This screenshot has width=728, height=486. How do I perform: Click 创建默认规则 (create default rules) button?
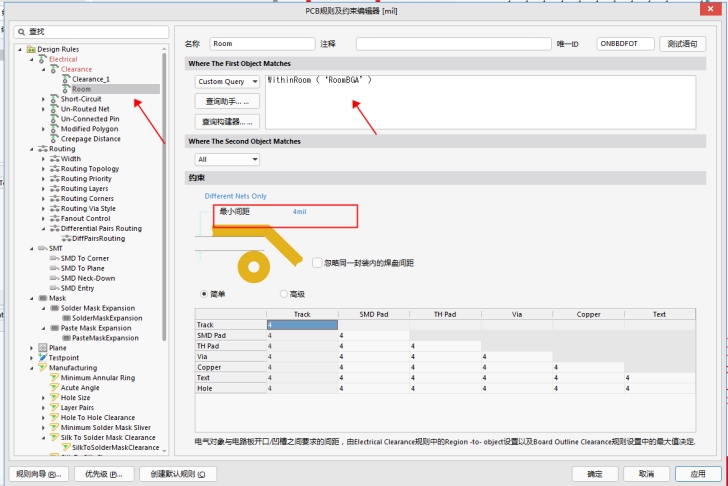point(178,474)
